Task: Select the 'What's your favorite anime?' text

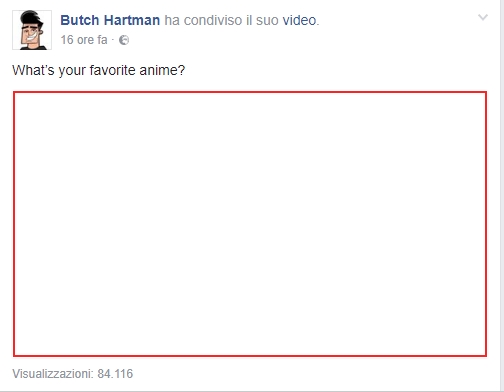Action: (x=98, y=70)
